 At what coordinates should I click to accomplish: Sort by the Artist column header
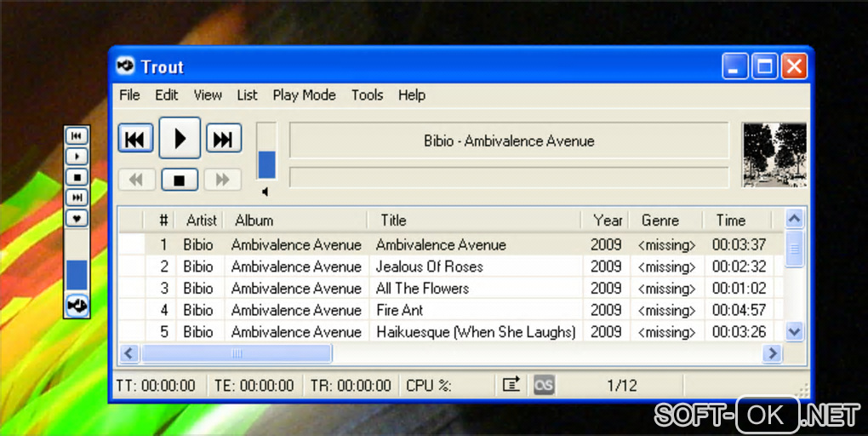[200, 221]
